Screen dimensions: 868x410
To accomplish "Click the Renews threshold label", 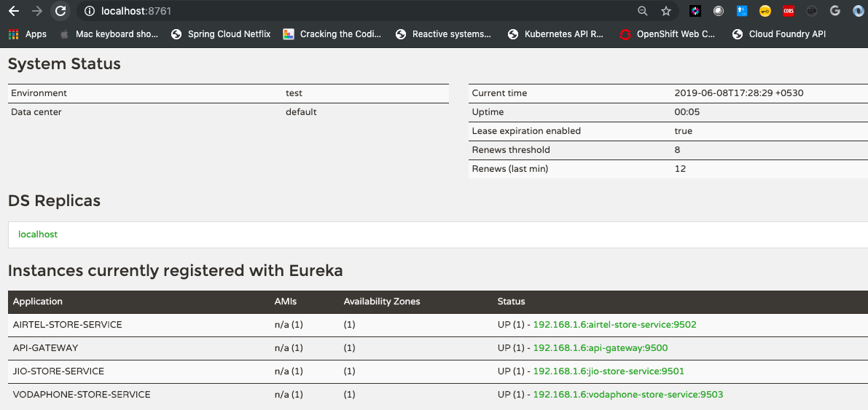I will tap(511, 150).
